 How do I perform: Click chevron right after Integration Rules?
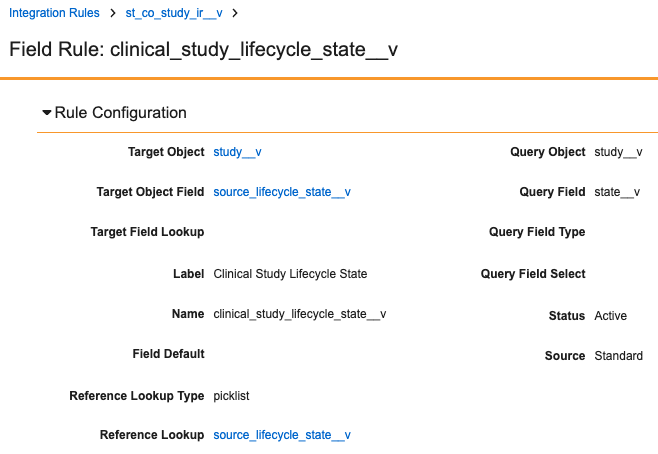tap(113, 13)
